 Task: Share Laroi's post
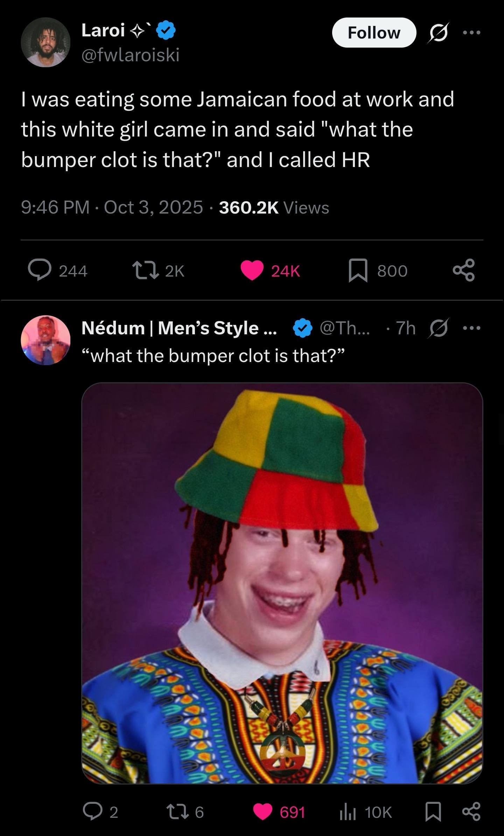pos(464,271)
